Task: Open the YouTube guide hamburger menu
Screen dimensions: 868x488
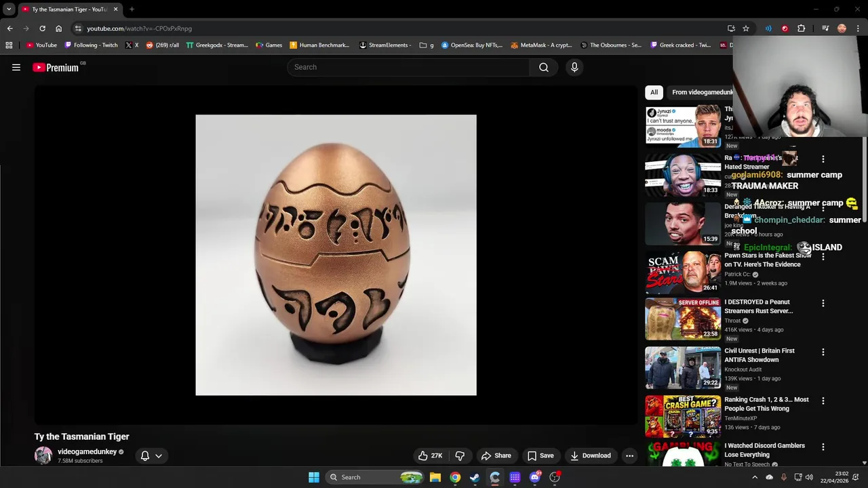Action: [16, 67]
